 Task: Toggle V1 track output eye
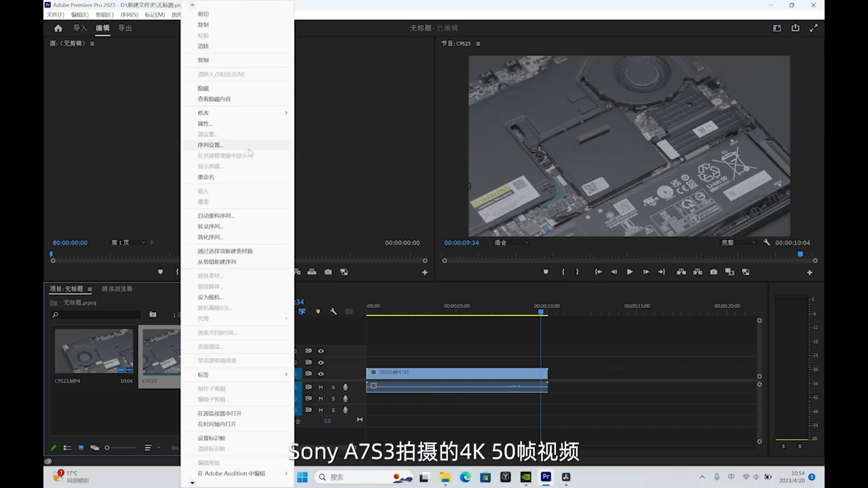tap(321, 374)
